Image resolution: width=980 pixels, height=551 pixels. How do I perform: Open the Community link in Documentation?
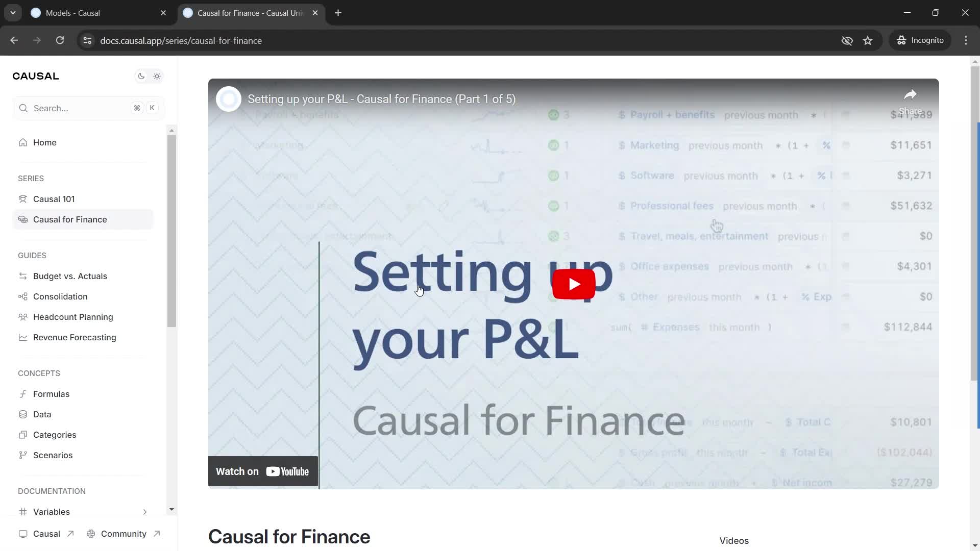click(123, 534)
